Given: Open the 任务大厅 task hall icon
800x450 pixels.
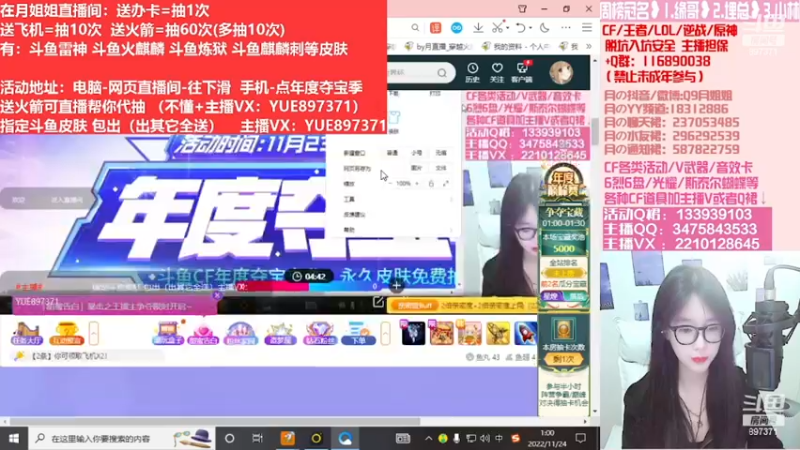Looking at the screenshot, I should pyautogui.click(x=27, y=333).
